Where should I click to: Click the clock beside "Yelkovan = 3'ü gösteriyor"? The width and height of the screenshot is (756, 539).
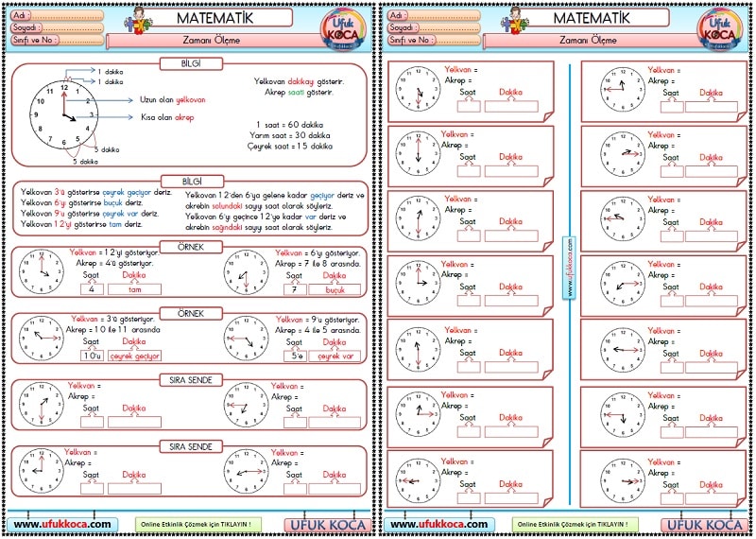click(x=42, y=339)
